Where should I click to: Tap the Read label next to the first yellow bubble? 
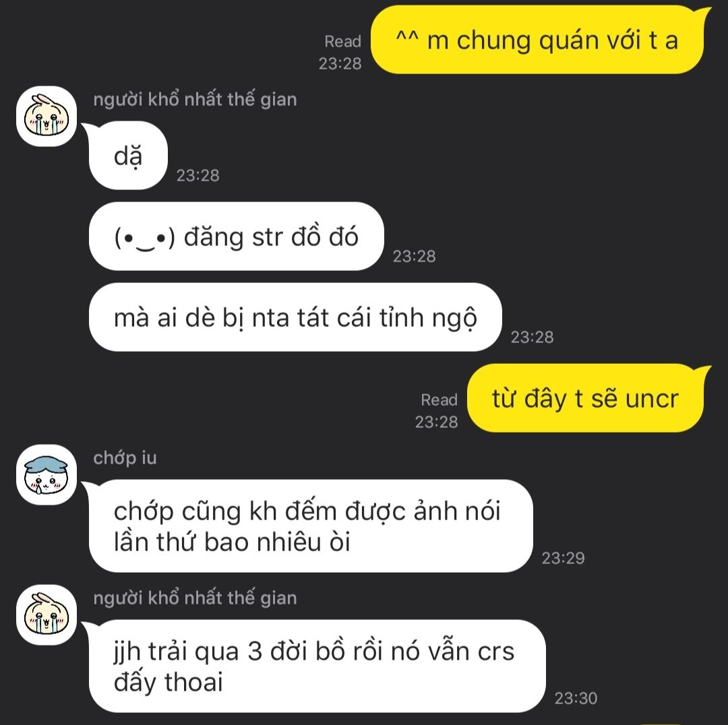[x=342, y=41]
